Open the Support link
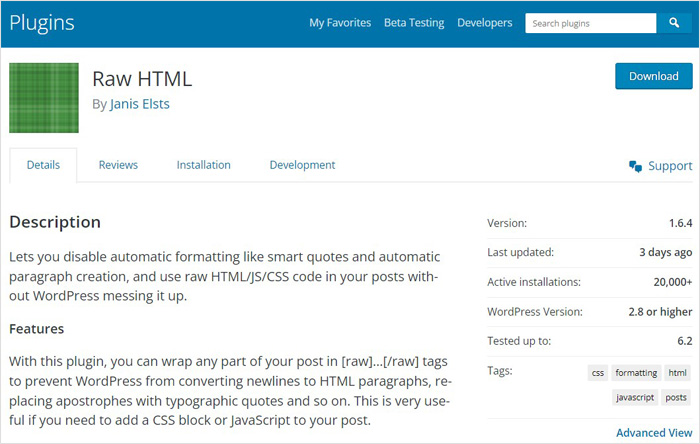The image size is (700, 444). tap(670, 166)
